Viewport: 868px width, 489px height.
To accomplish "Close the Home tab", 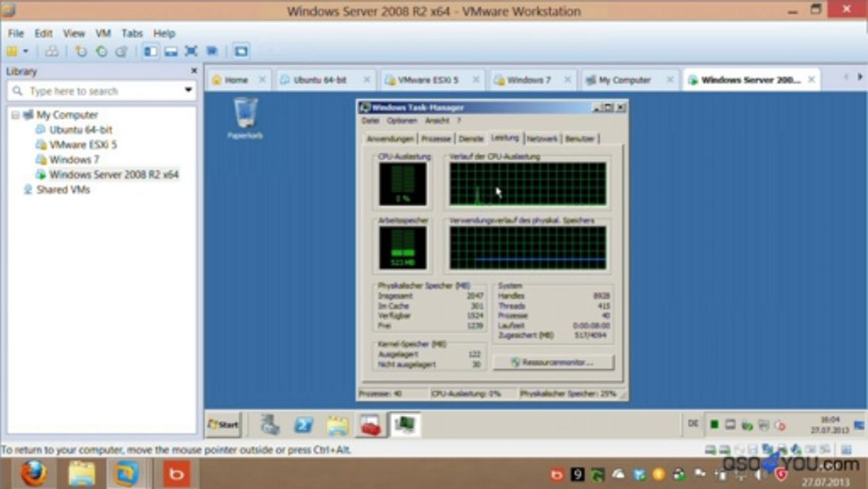I will (262, 79).
